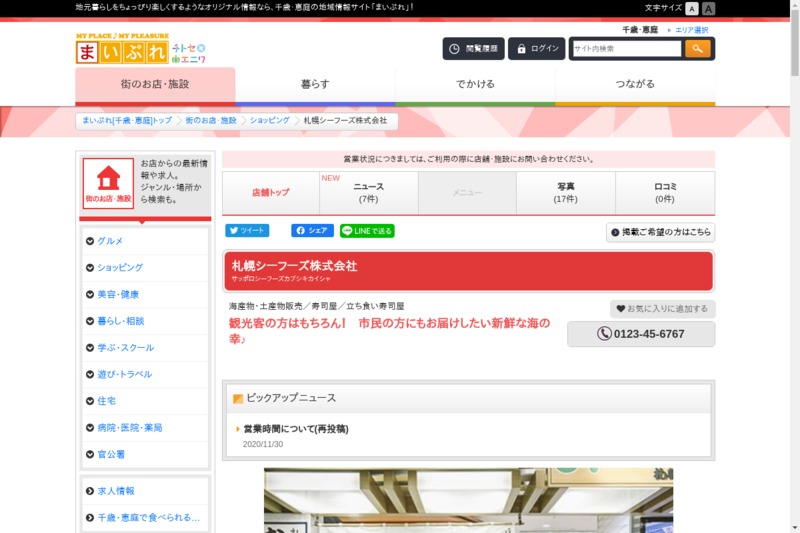Screen dimensions: 800x533
Task: Open the 営業時間について(再投稿) news link
Action: 295,429
